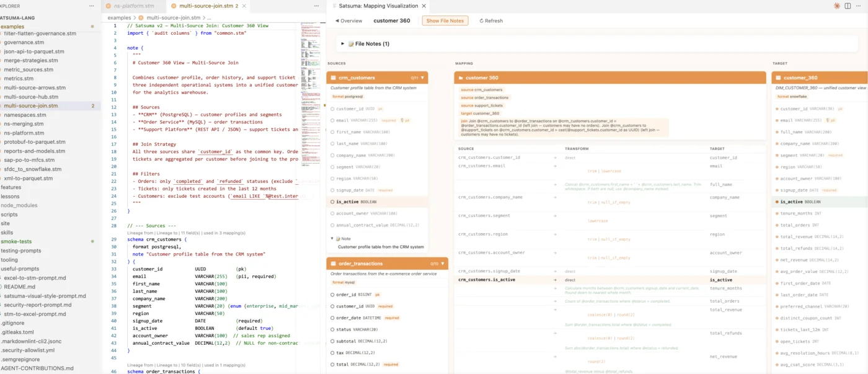Click the table icon on customer_360 target card

778,78
